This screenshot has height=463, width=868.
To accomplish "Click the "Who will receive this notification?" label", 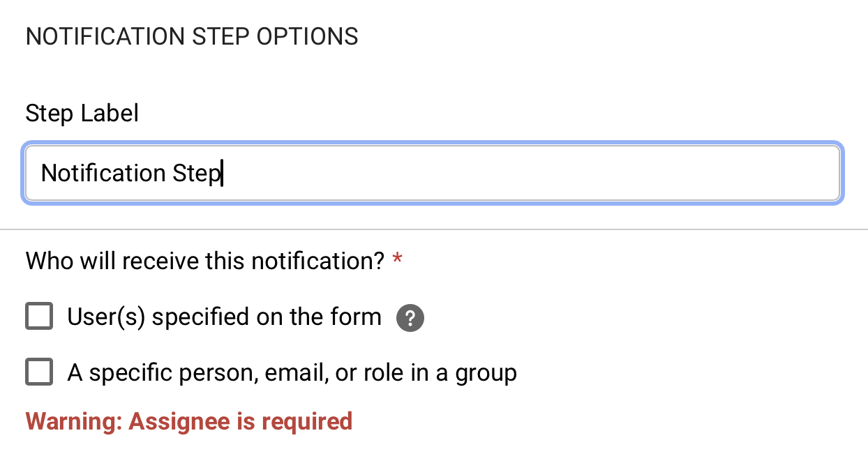I will pyautogui.click(x=206, y=260).
